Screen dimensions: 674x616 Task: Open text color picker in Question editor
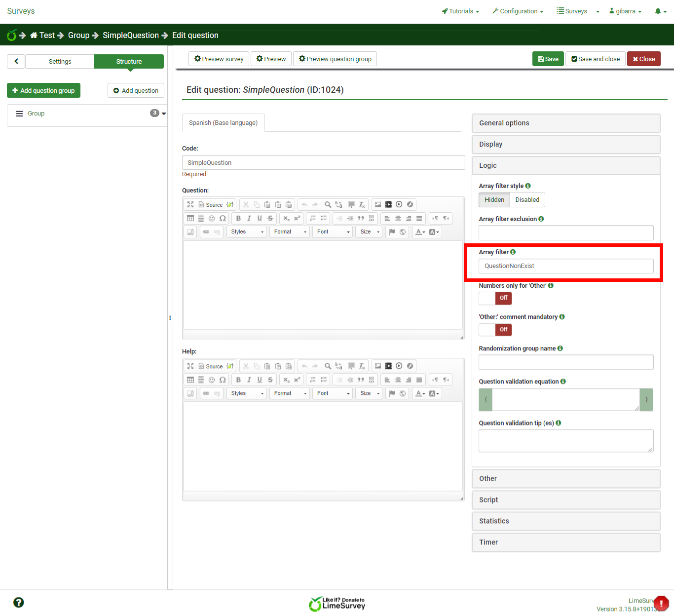[x=420, y=231]
